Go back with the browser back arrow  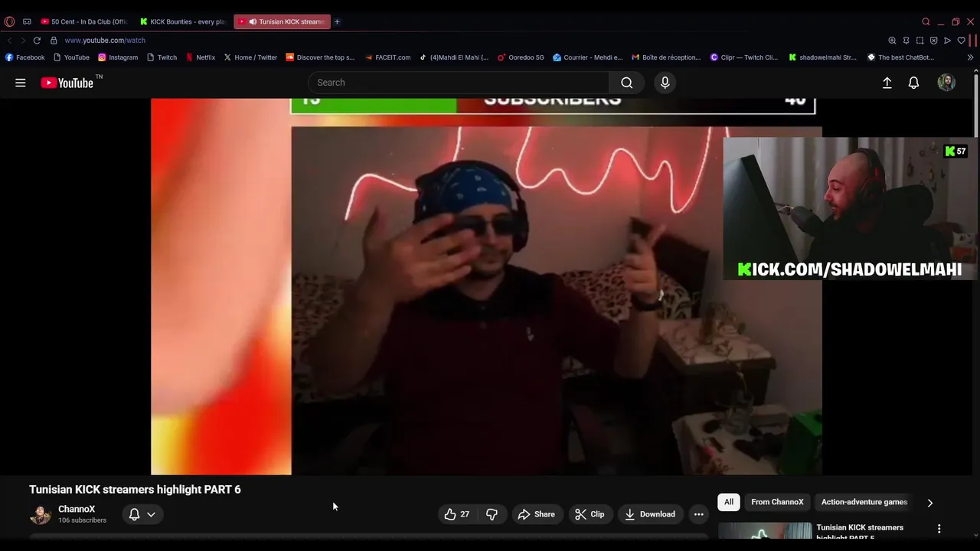(x=9, y=41)
